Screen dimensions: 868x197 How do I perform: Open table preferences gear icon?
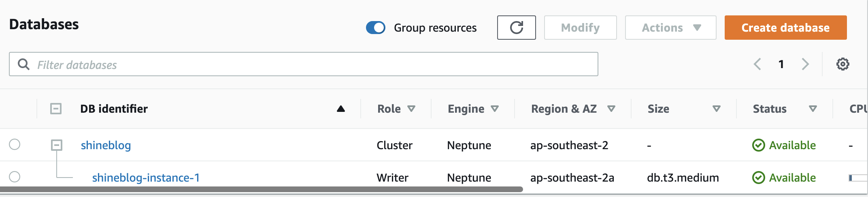(842, 64)
